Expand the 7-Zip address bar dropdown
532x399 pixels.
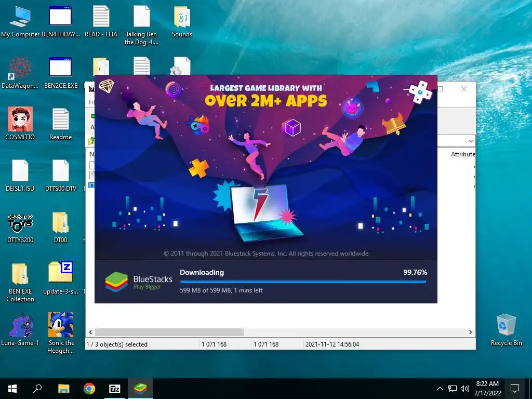[471, 141]
